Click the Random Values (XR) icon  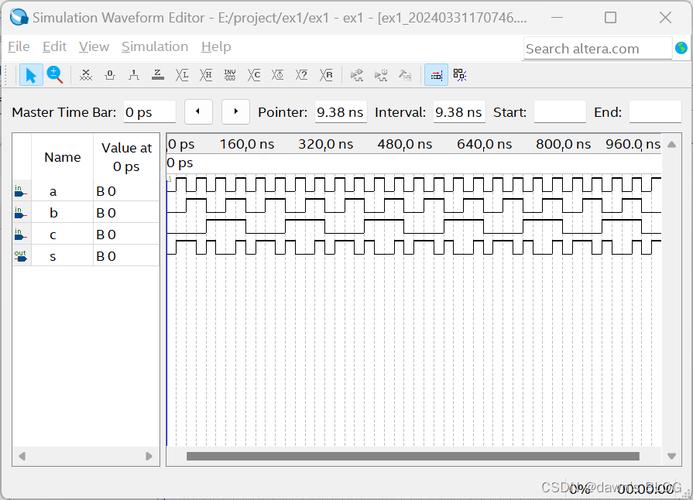(x=326, y=75)
